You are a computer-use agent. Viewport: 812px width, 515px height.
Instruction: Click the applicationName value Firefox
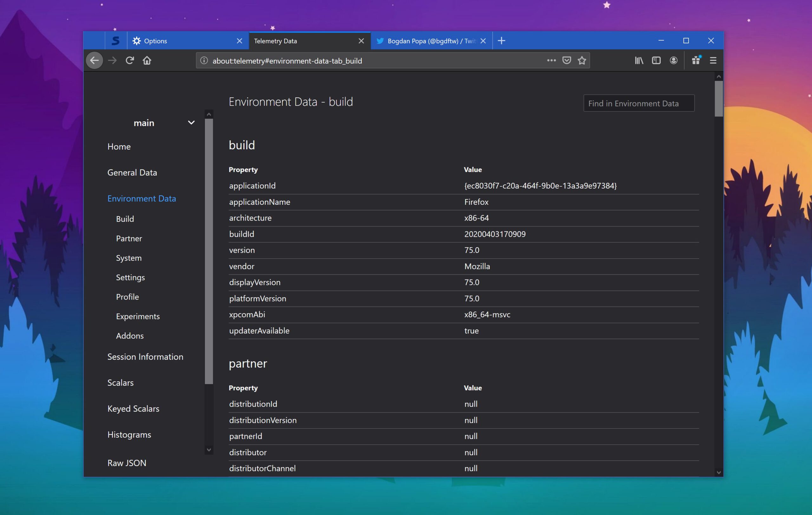476,202
